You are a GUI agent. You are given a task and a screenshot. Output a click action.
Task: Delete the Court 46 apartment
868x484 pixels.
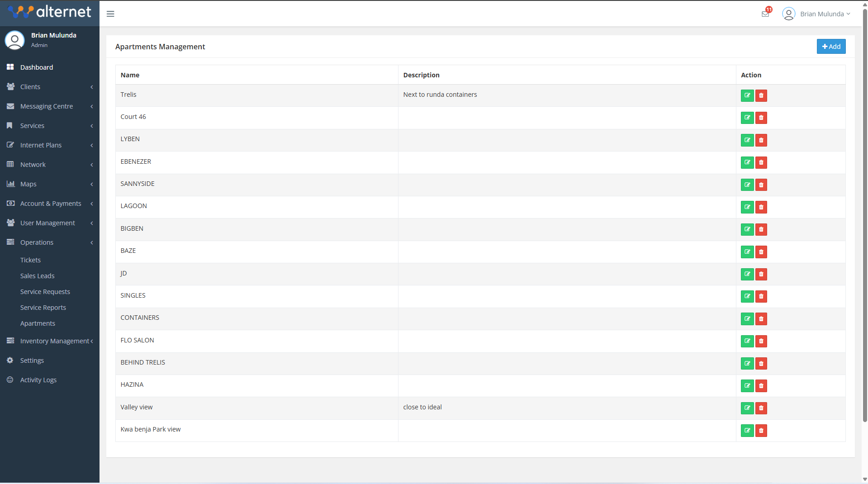(x=761, y=118)
